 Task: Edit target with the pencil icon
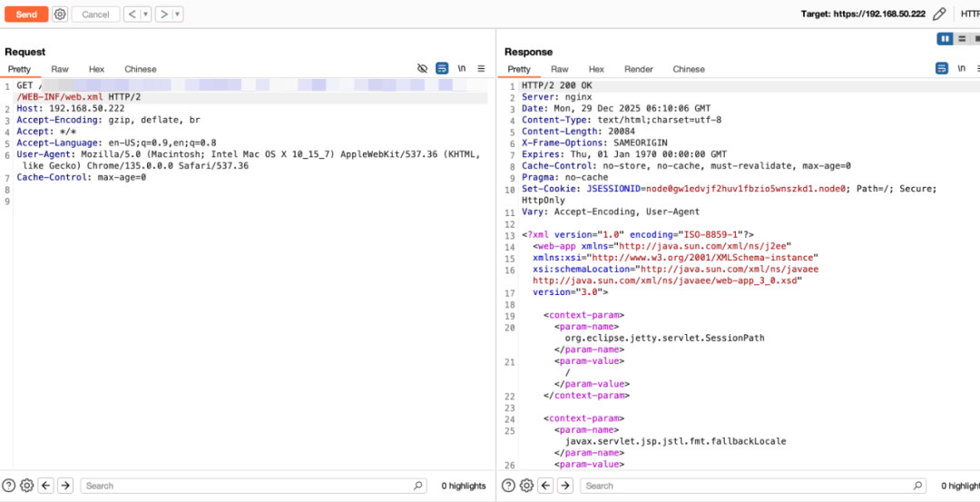pyautogui.click(x=939, y=14)
